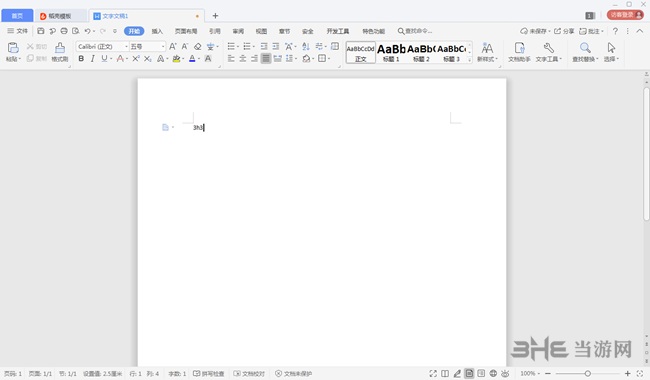
Task: Open borders dropdown
Action: click(329, 58)
